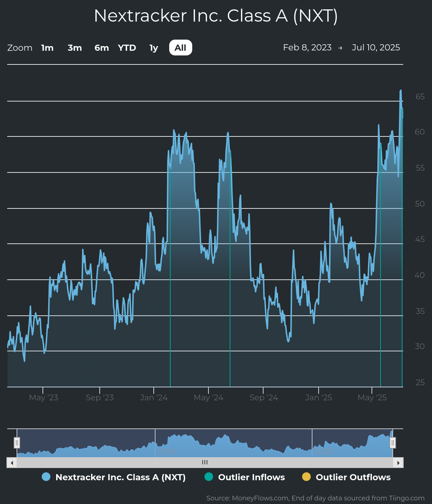Viewport: 432px width, 504px height.
Task: Click the 65 price axis label
Action: click(420, 96)
